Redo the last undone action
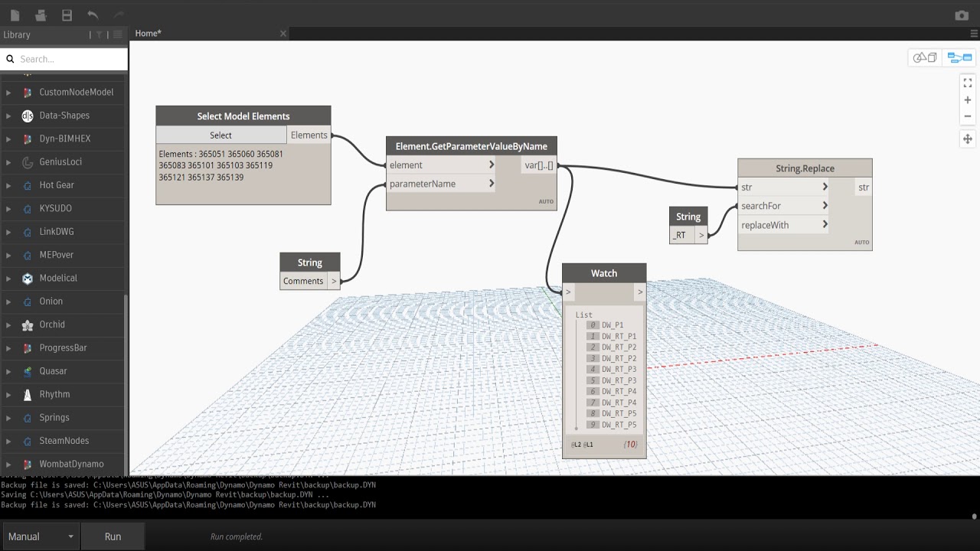This screenshot has width=980, height=551. click(119, 15)
